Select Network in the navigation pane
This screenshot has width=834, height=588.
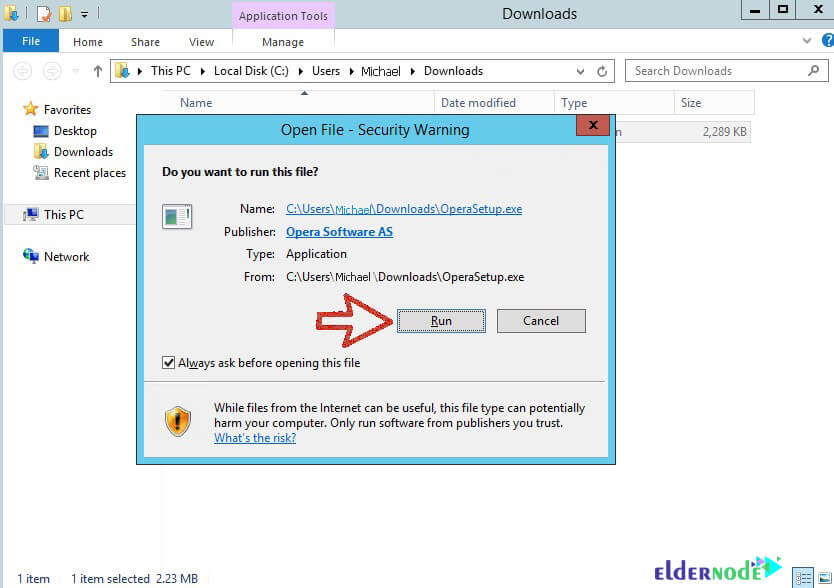pyautogui.click(x=66, y=256)
